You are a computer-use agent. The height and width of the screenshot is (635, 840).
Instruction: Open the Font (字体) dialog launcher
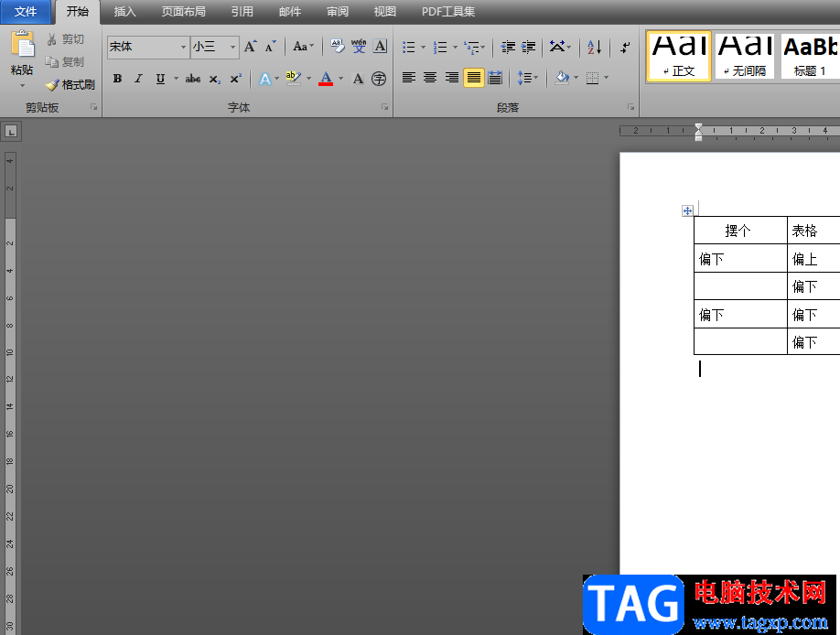click(384, 108)
